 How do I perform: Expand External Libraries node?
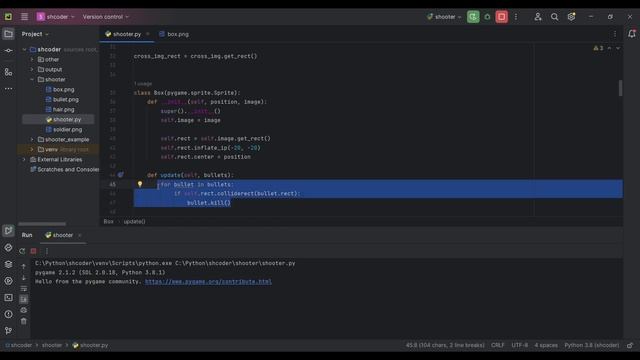point(24,160)
